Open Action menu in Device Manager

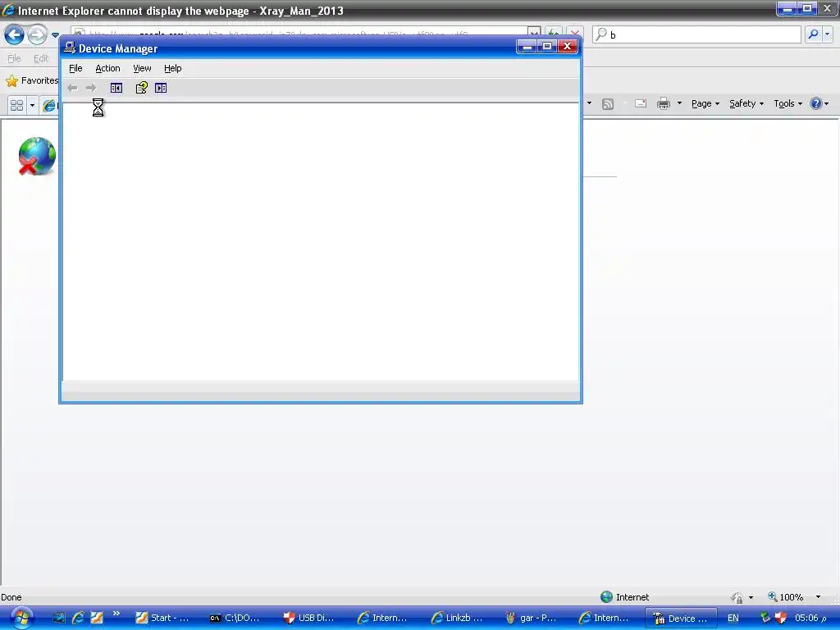click(107, 68)
